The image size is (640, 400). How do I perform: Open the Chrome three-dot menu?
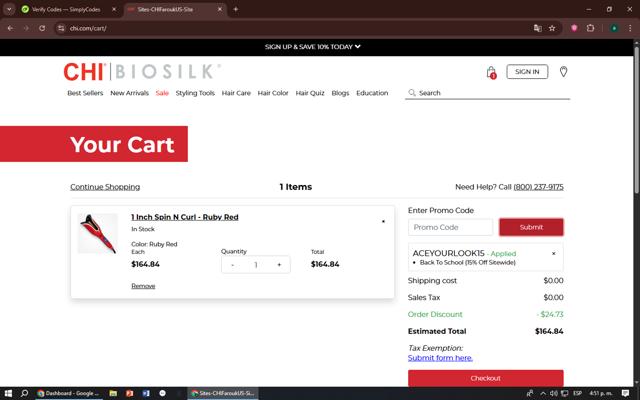[x=630, y=28]
